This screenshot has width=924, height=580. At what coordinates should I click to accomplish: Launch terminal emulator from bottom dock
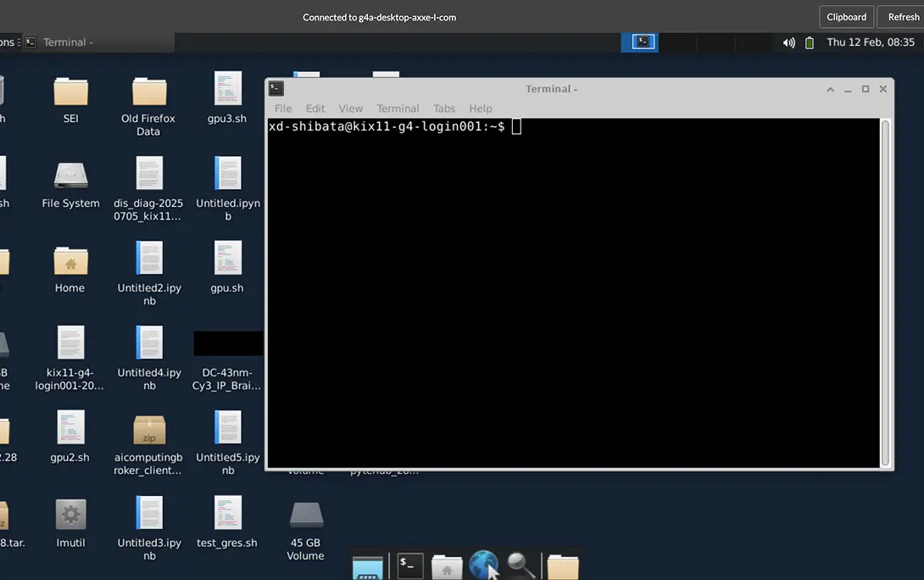click(410, 564)
